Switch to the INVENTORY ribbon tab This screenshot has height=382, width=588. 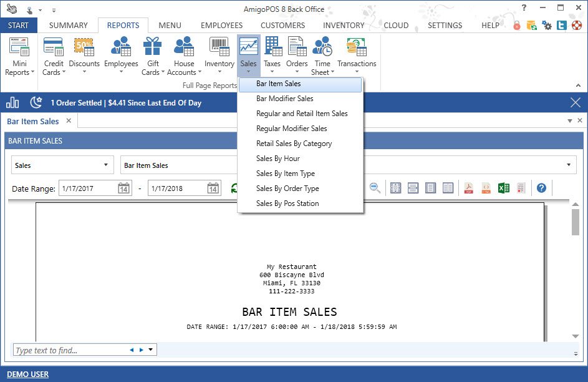coord(344,26)
